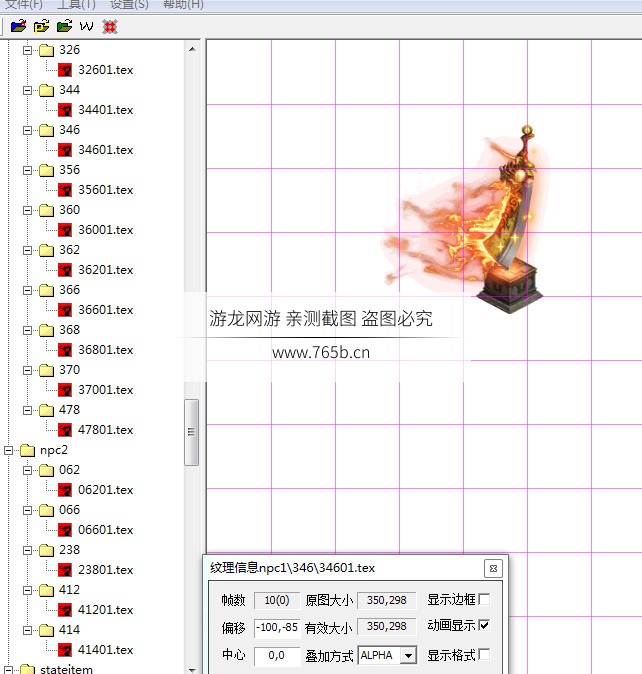Click the red icon beside 32601.tex

65,70
